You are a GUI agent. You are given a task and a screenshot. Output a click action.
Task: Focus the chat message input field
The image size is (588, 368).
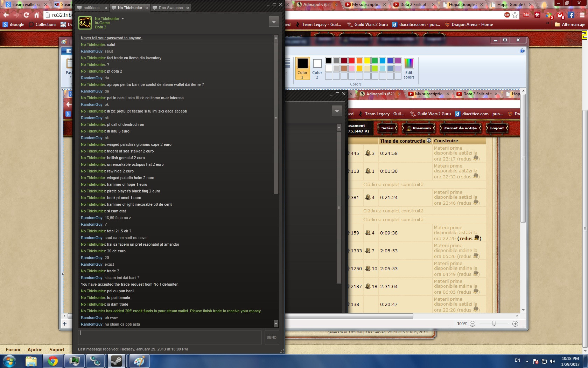point(170,337)
